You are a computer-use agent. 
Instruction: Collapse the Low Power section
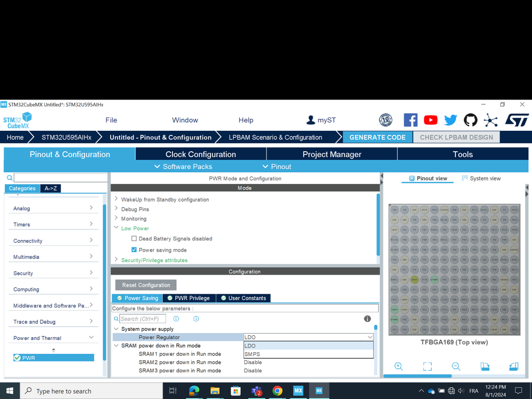click(117, 228)
